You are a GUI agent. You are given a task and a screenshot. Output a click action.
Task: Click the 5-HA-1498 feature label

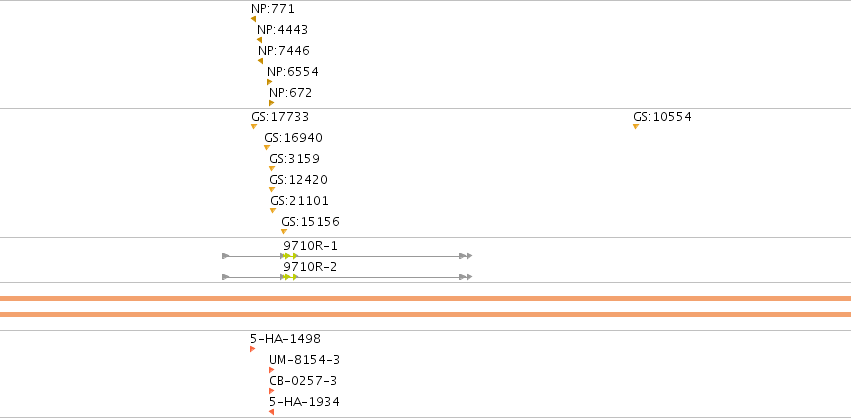pos(285,339)
